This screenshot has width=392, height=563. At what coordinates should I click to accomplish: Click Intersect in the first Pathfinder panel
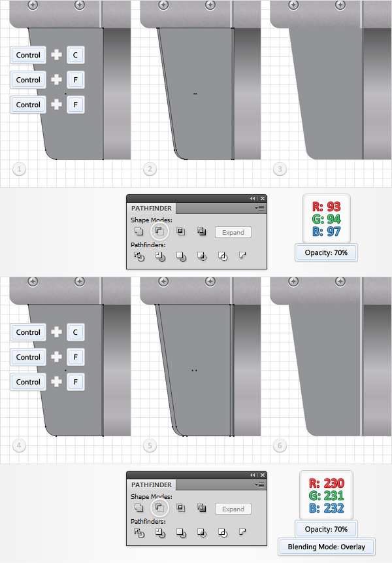click(181, 231)
